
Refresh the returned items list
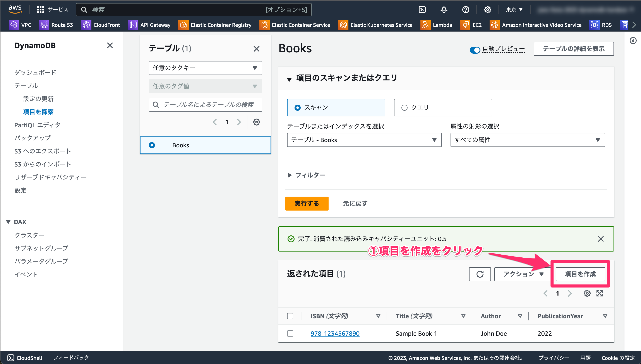(480, 274)
